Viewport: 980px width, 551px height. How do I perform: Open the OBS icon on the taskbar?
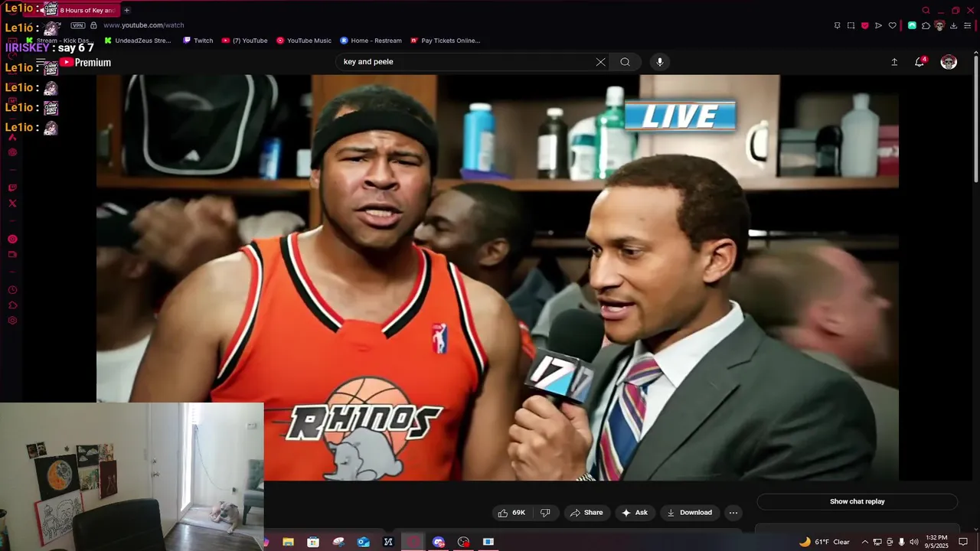463,542
